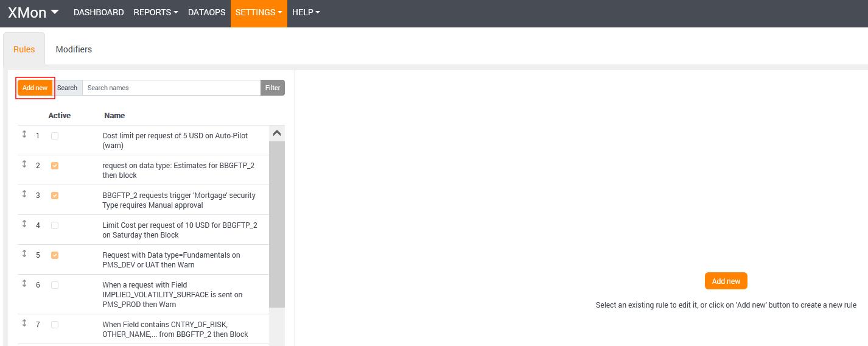The width and height of the screenshot is (868, 346).
Task: Select the reorder arrow icon for rule 3
Action: (x=24, y=194)
